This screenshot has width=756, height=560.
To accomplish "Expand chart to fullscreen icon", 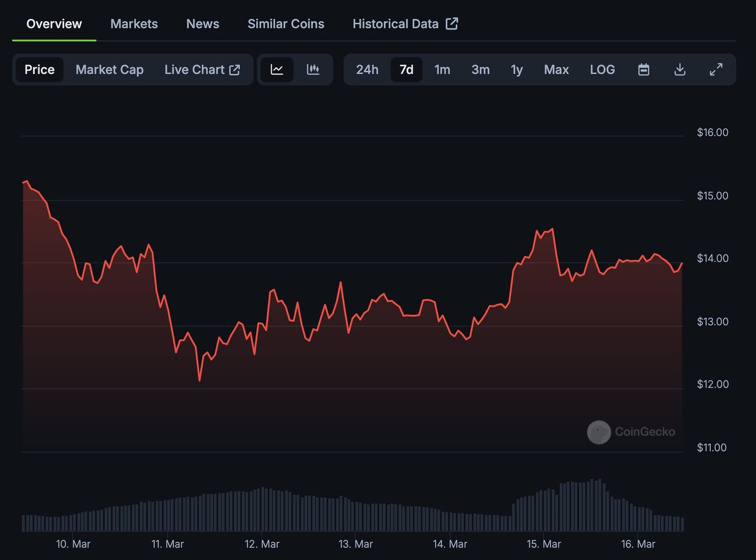I will (716, 70).
